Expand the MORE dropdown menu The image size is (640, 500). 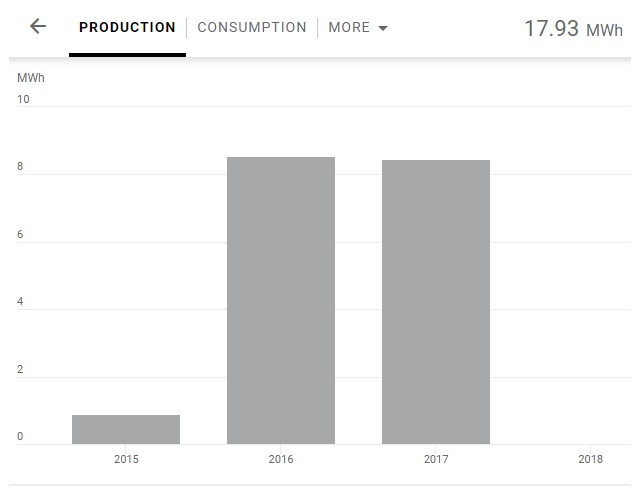(357, 28)
